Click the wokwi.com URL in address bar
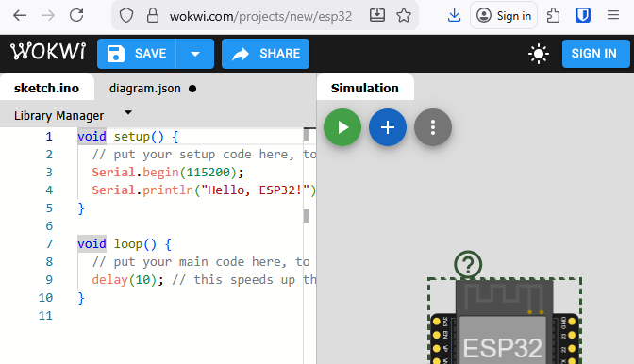The width and height of the screenshot is (634, 364). pos(260,17)
